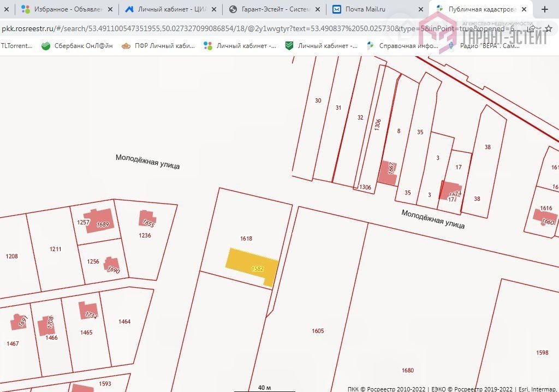Open ПФР Личный кабинет bookmark
This screenshot has height=392, width=559.
click(158, 46)
